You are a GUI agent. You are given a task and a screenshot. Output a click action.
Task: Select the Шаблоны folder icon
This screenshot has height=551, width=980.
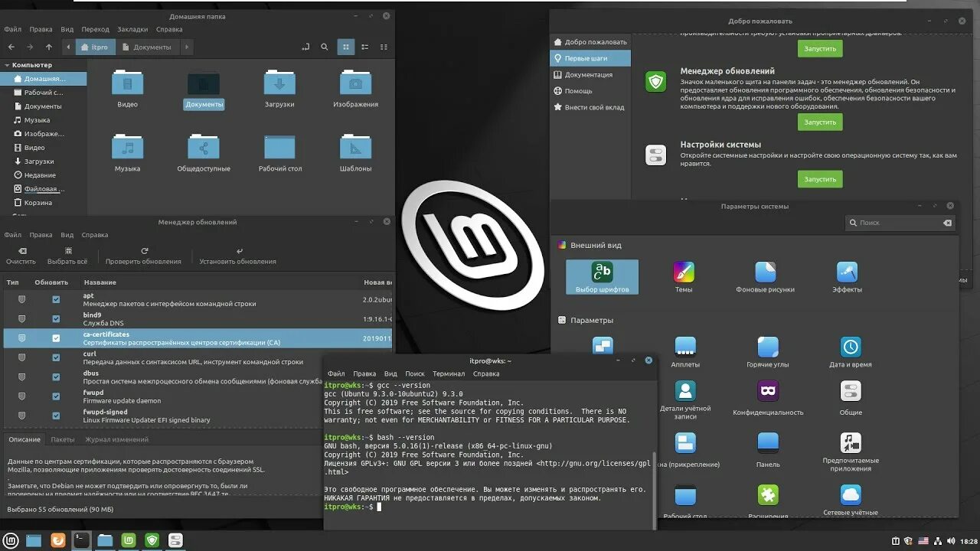pyautogui.click(x=355, y=152)
